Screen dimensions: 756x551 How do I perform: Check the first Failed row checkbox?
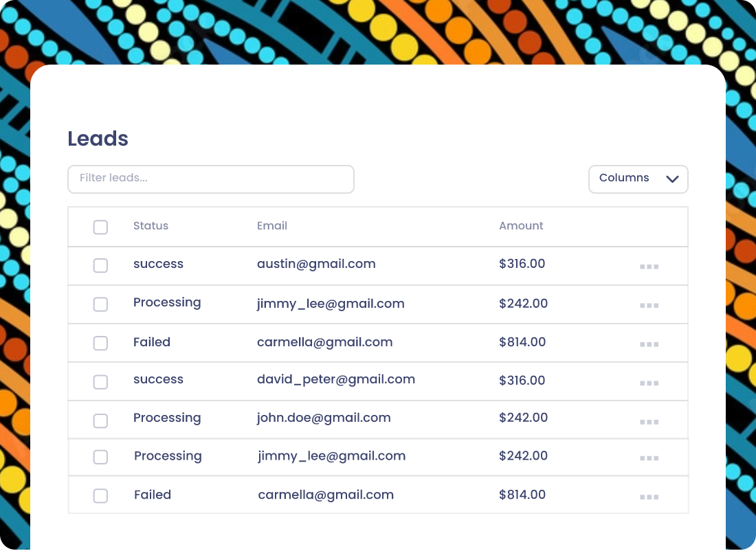click(100, 343)
